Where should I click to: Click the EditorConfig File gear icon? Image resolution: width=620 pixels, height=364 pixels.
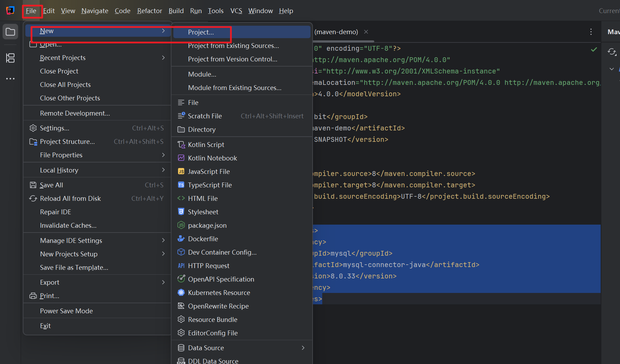pos(181,333)
